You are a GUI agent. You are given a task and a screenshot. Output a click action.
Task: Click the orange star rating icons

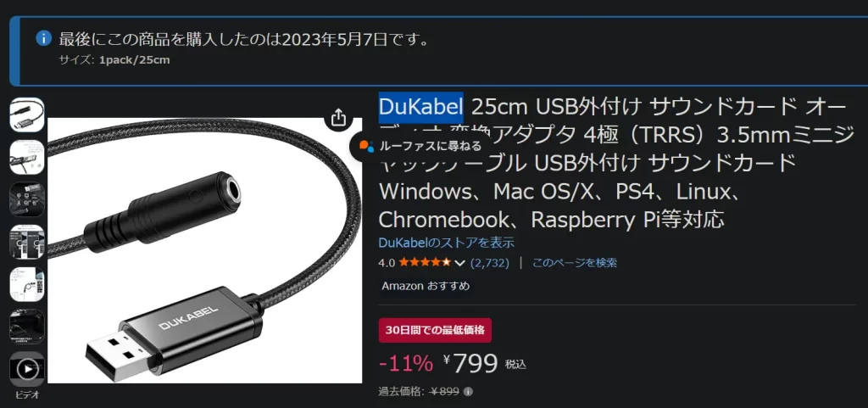[425, 262]
